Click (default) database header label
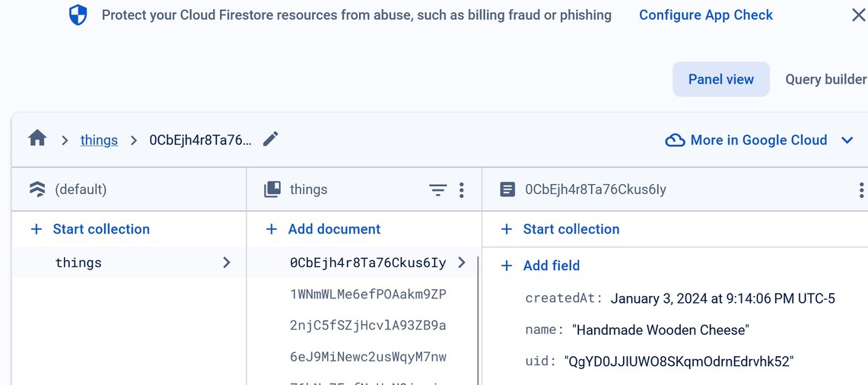 [81, 189]
